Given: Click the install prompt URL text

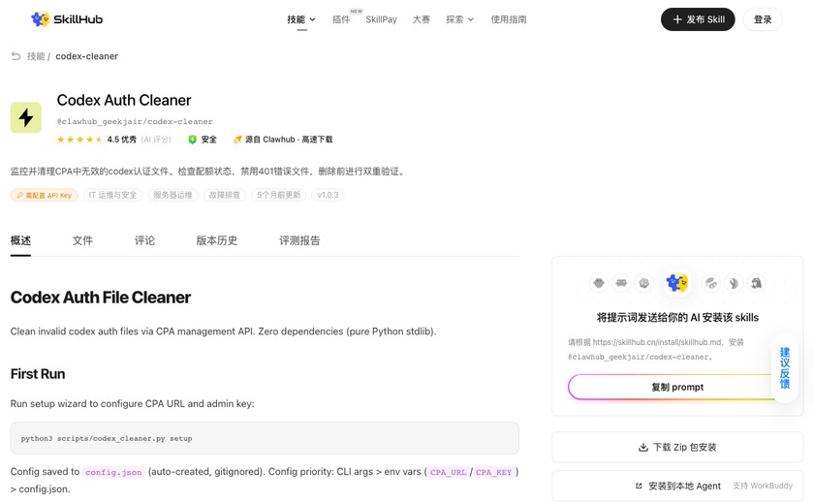Looking at the screenshot, I should coord(657,342).
